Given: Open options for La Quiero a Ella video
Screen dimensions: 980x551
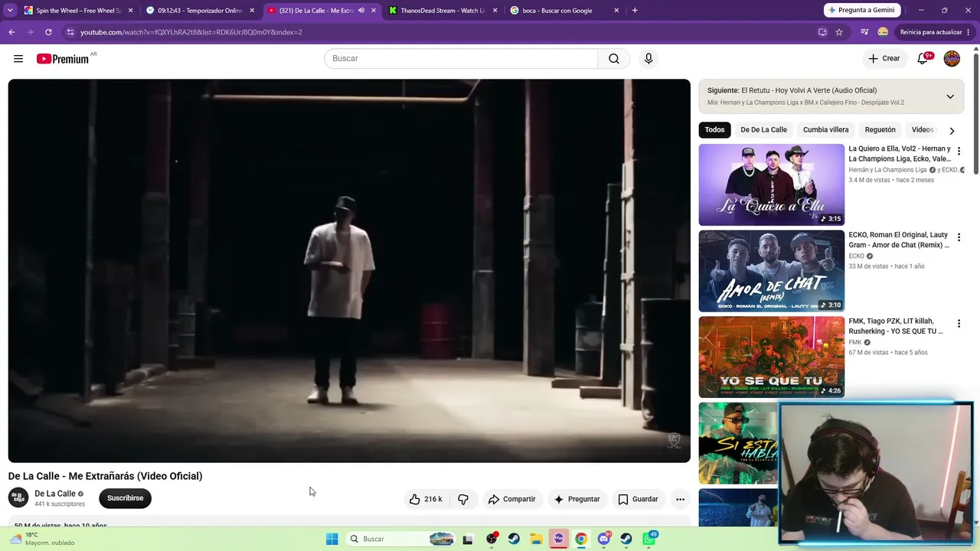Looking at the screenshot, I should (x=959, y=152).
